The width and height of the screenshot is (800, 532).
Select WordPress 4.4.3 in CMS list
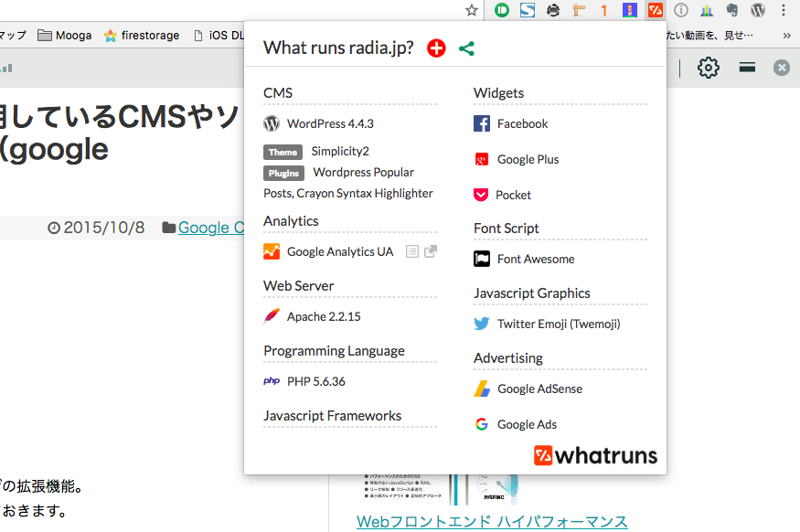click(x=329, y=123)
